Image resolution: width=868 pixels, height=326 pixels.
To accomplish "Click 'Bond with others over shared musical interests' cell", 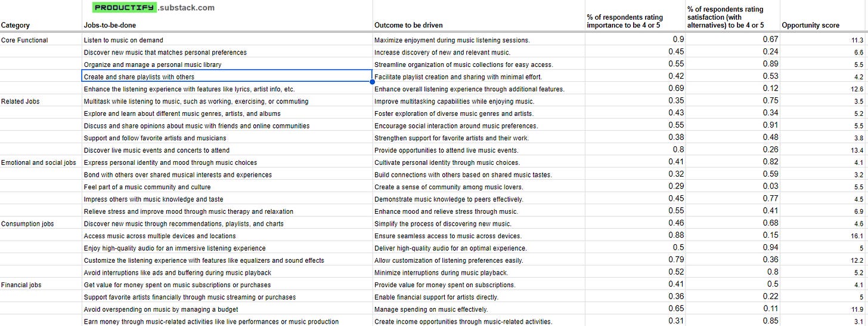I will [227, 175].
